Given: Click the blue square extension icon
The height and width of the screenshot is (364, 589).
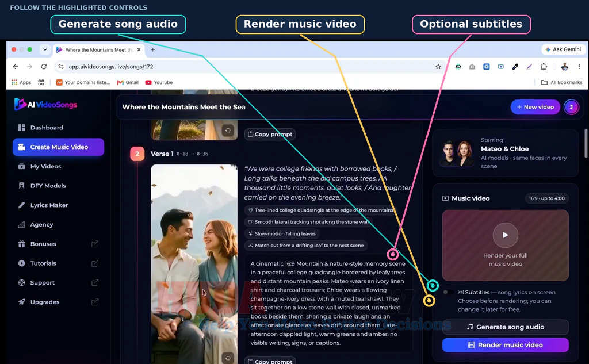Looking at the screenshot, I should pos(487,67).
